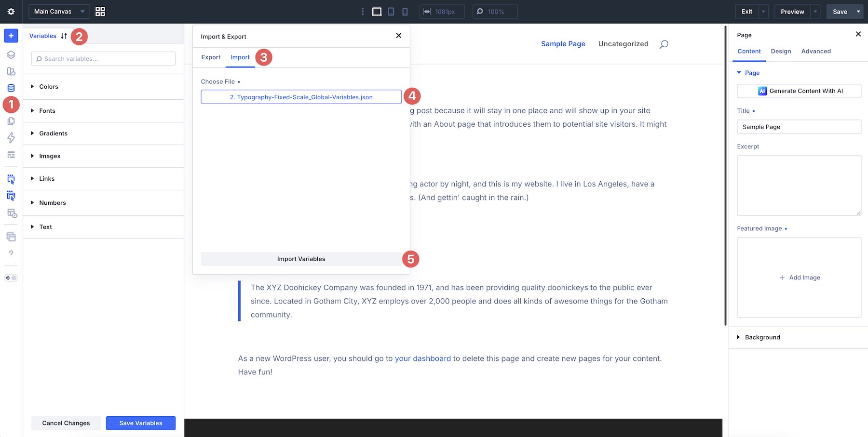Image resolution: width=868 pixels, height=437 pixels.
Task: Open the Exit dropdown arrow
Action: 763,12
